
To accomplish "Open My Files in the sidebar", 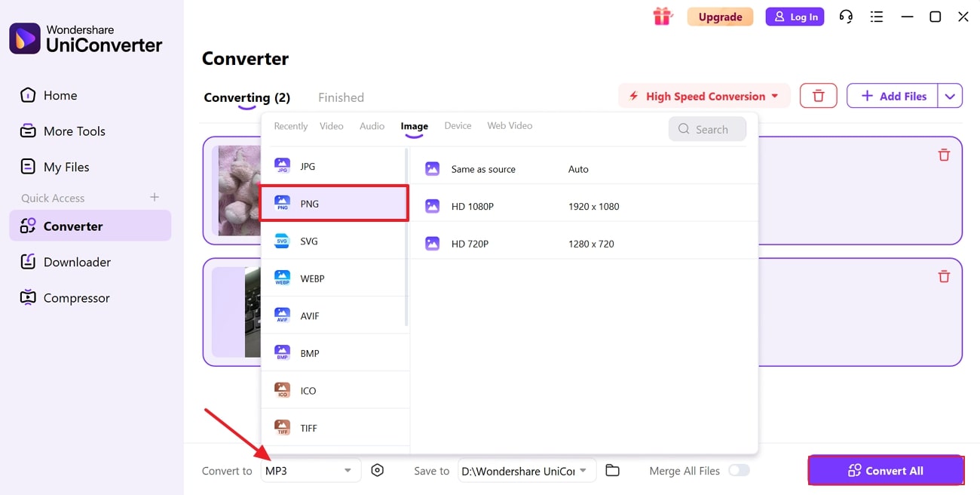I will point(90,167).
